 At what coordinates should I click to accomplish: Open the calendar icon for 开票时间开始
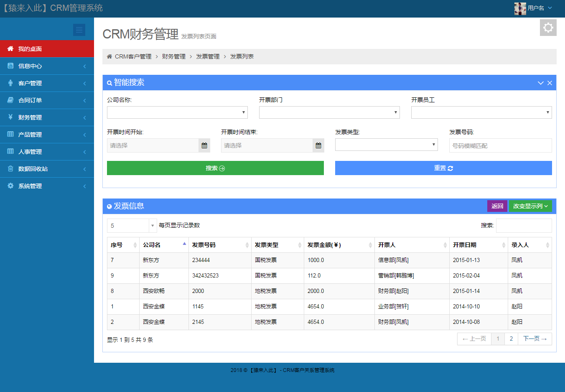[204, 145]
